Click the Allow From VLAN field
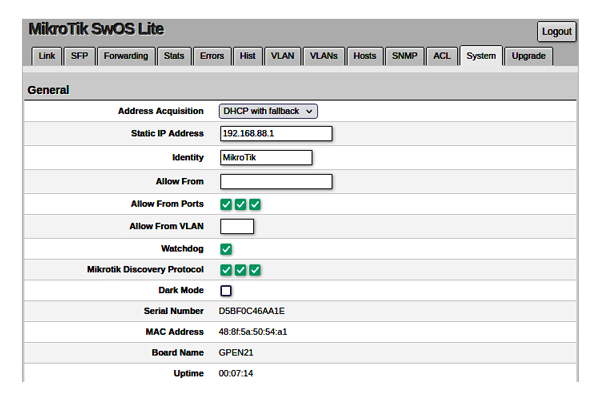The image size is (600, 400). click(237, 226)
